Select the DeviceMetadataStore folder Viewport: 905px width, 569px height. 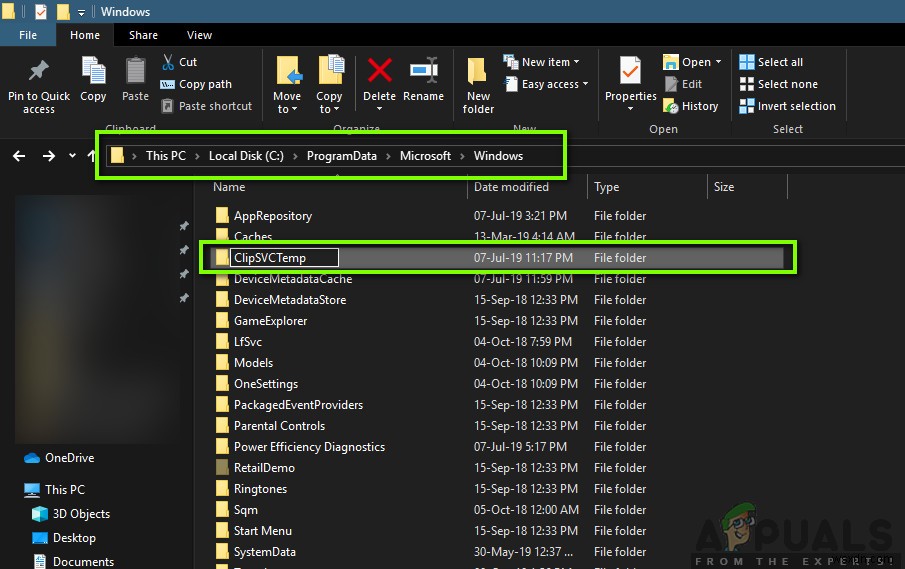click(290, 300)
